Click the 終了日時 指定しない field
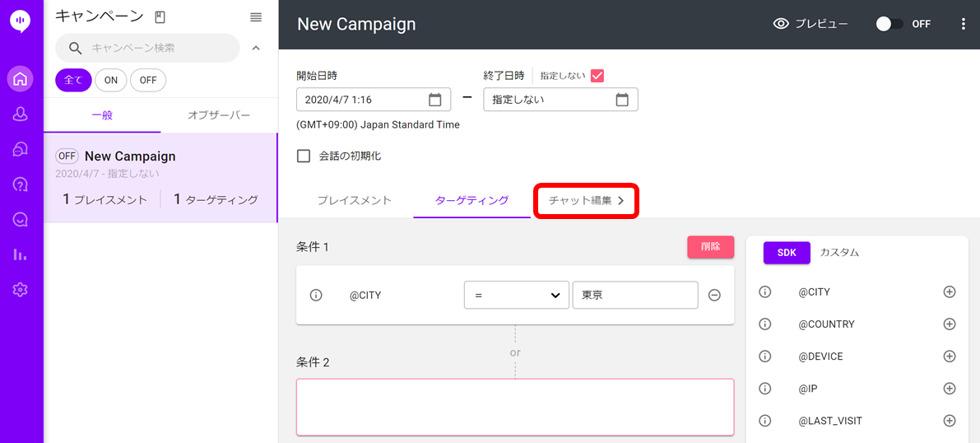Image resolution: width=980 pixels, height=443 pixels. 560,100
